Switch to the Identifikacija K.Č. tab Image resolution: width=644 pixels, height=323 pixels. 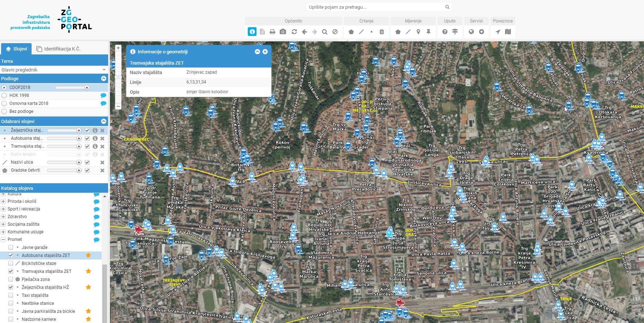click(x=58, y=49)
